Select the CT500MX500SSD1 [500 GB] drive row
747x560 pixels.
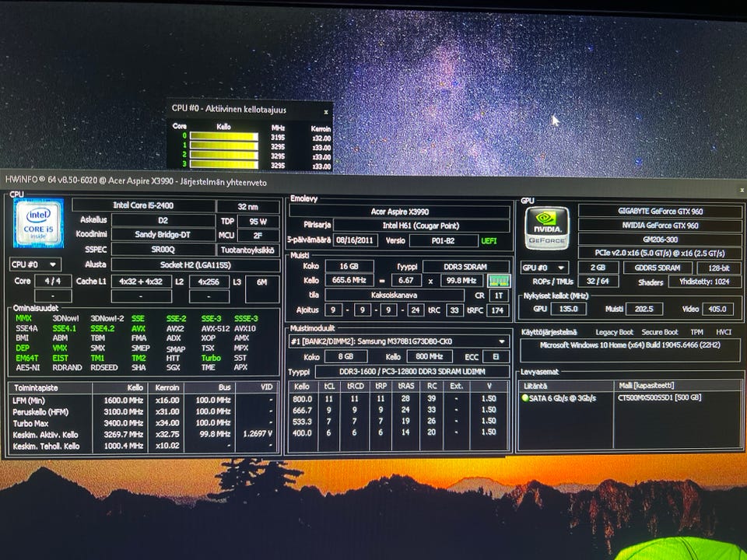659,397
